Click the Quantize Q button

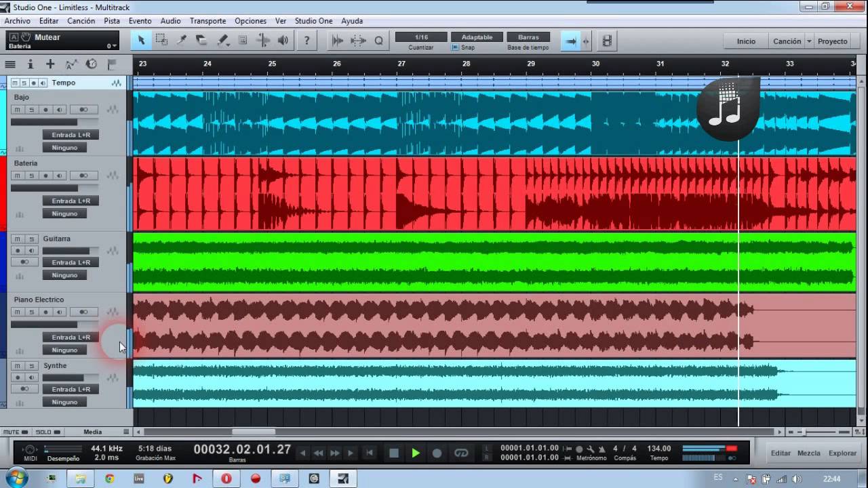click(x=378, y=41)
